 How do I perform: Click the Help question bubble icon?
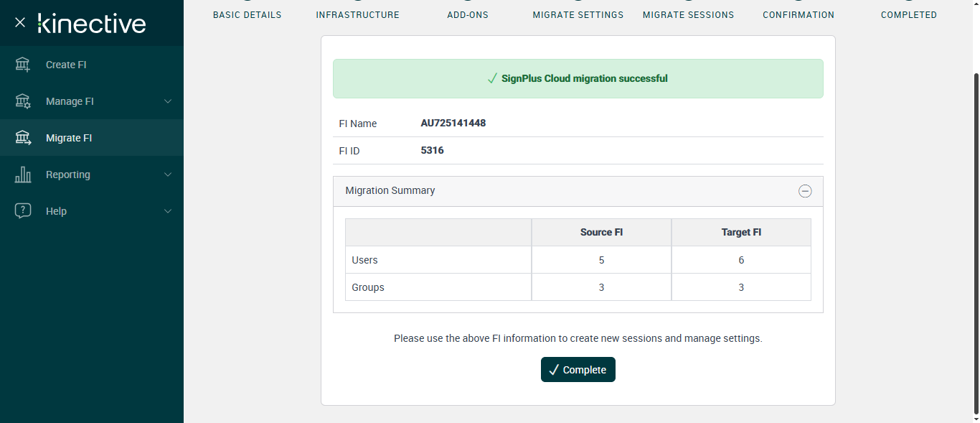point(23,211)
